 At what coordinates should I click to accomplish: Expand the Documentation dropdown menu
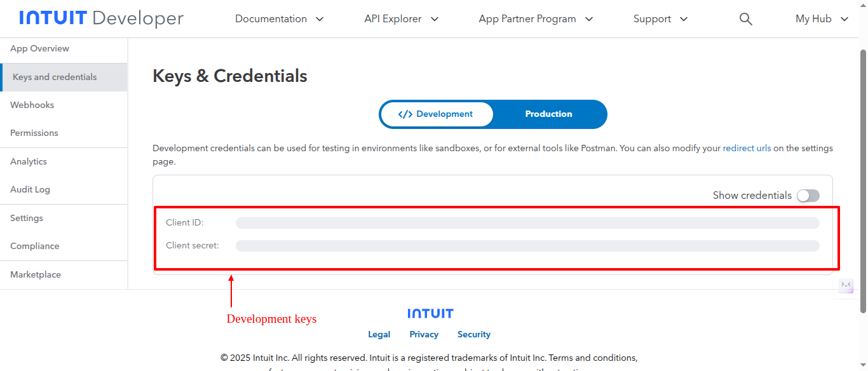(x=279, y=19)
